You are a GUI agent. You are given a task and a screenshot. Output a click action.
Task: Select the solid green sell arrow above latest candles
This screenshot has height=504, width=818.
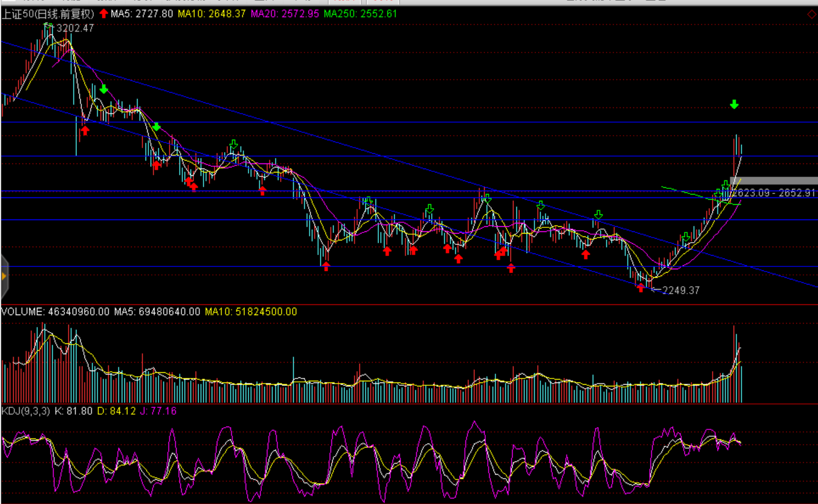734,104
